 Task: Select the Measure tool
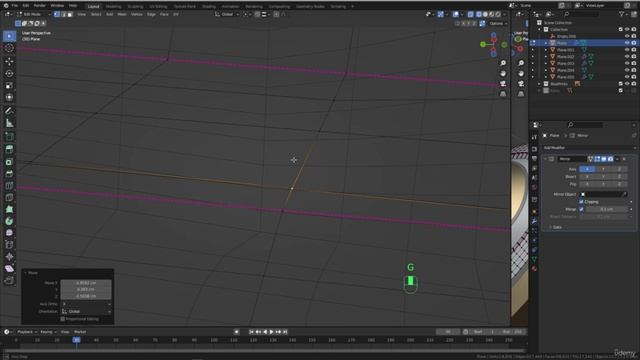click(9, 123)
